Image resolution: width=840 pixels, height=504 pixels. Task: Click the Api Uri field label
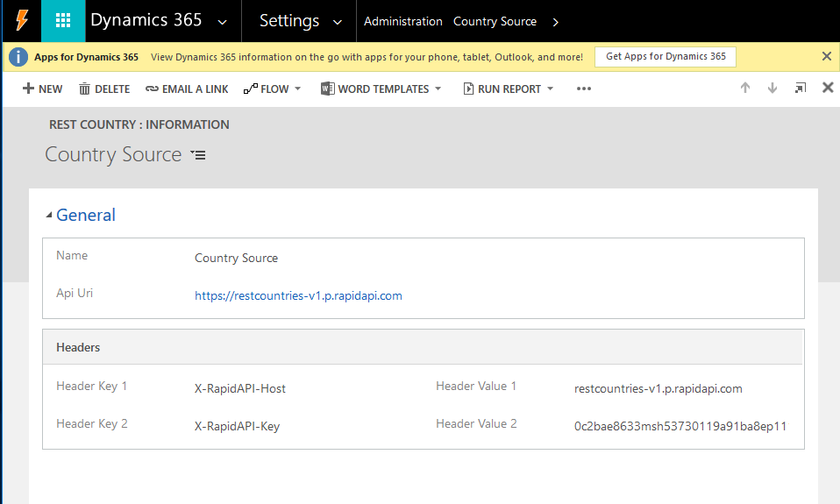[75, 293]
